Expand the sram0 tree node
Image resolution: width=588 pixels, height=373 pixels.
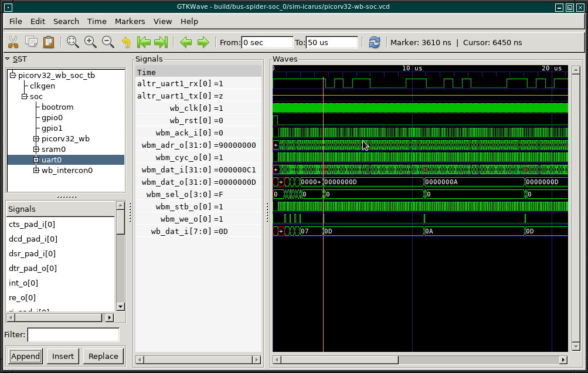pyautogui.click(x=36, y=150)
